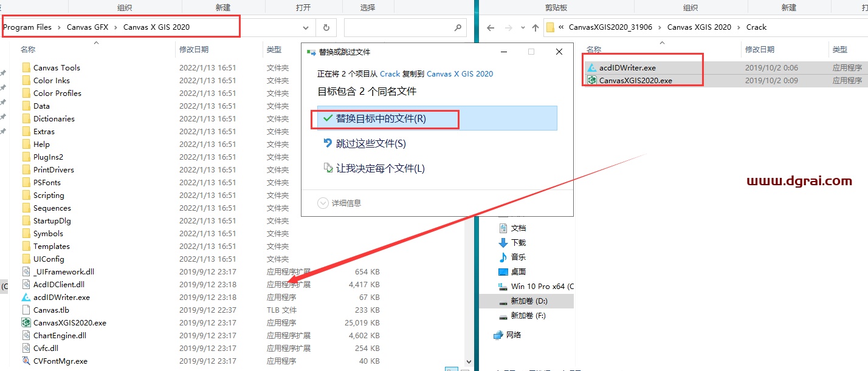Expand details in the replace dialog
This screenshot has height=371, width=868.
323,203
